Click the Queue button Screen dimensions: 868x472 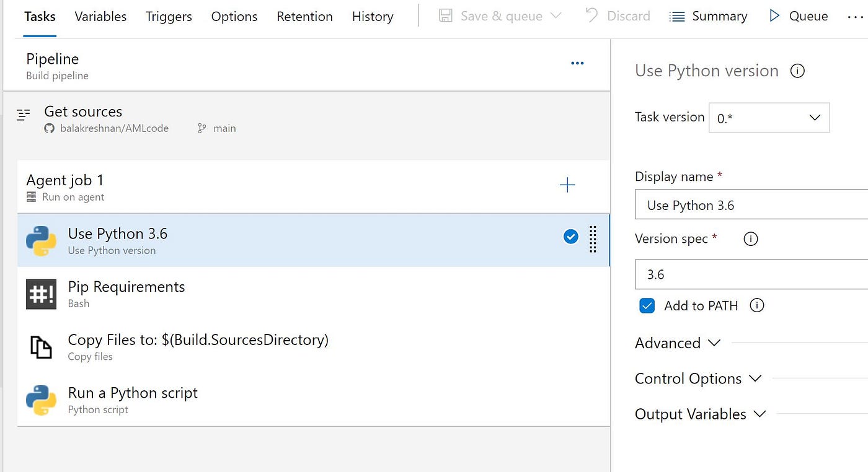click(799, 15)
